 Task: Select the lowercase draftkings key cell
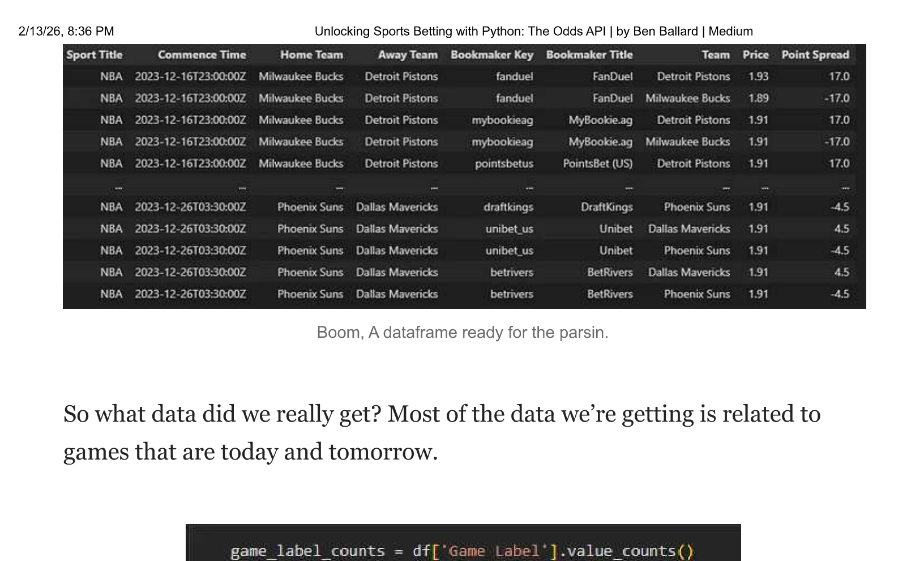[508, 207]
